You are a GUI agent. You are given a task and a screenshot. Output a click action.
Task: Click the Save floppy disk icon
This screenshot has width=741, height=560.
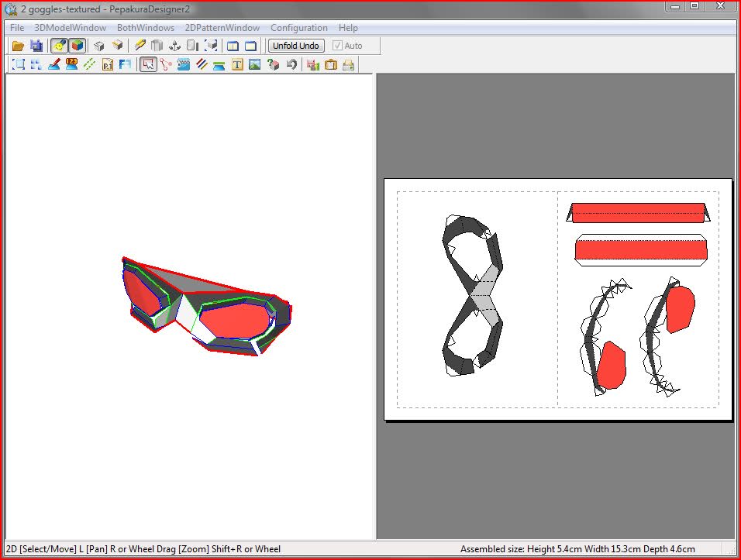click(36, 46)
